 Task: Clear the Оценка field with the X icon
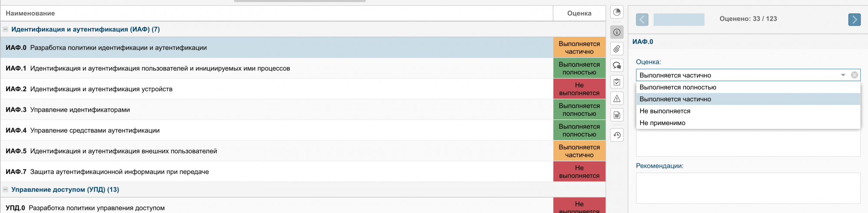[854, 75]
